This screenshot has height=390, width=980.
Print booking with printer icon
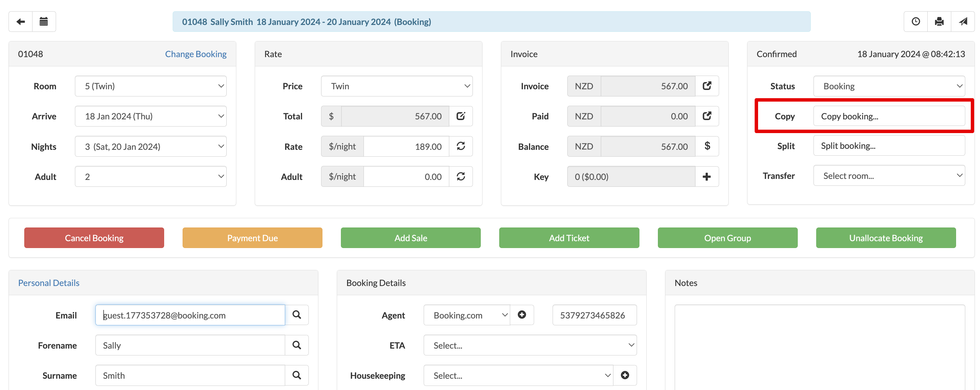click(x=939, y=22)
